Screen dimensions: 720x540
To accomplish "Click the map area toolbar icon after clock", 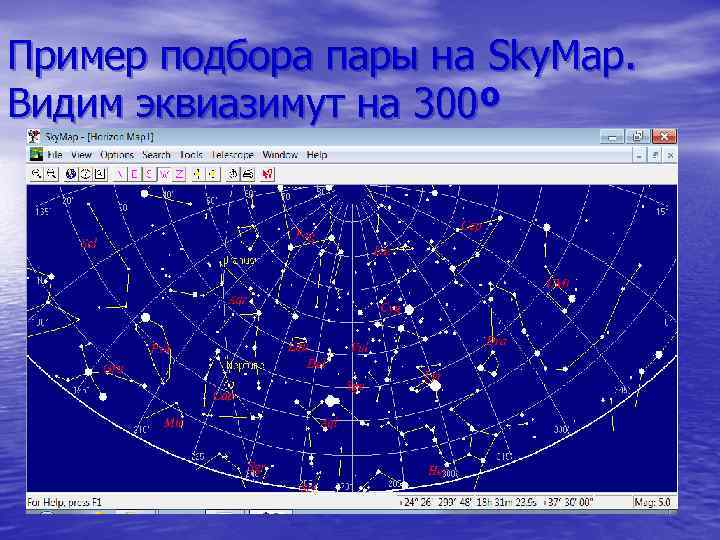I will pyautogui.click(x=101, y=174).
